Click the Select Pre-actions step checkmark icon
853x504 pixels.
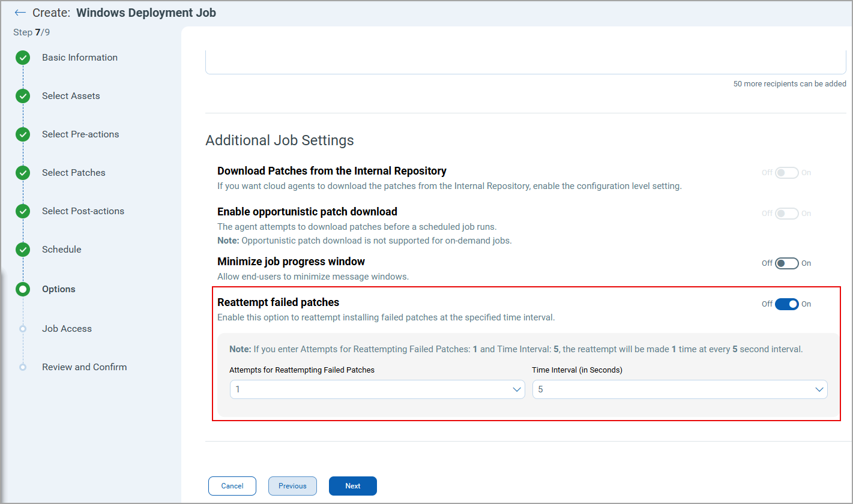click(x=23, y=134)
